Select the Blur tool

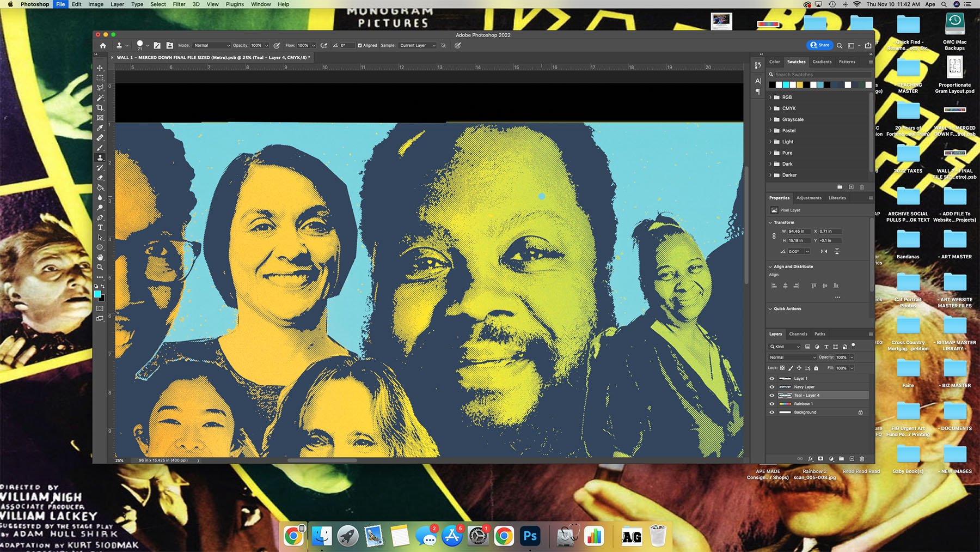[x=100, y=198]
